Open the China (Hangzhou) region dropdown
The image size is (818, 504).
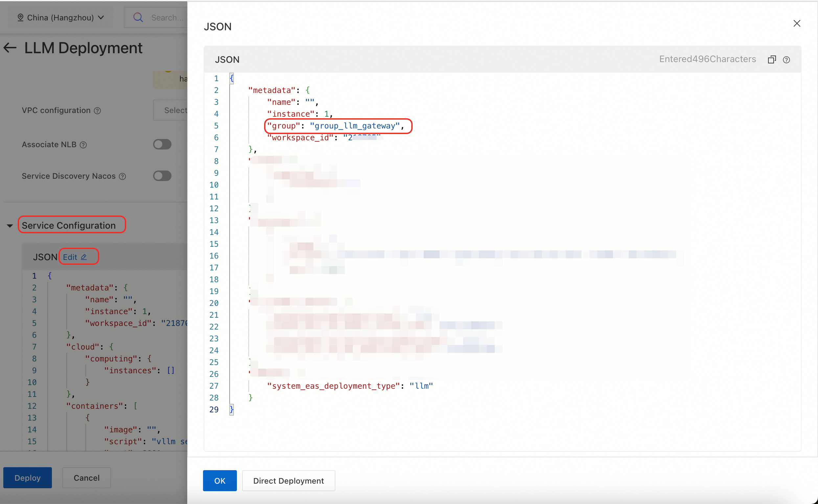pos(61,17)
